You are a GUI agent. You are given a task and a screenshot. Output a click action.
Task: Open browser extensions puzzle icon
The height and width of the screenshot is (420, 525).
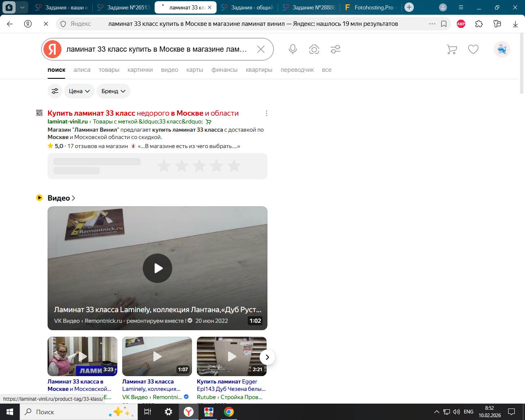[479, 24]
